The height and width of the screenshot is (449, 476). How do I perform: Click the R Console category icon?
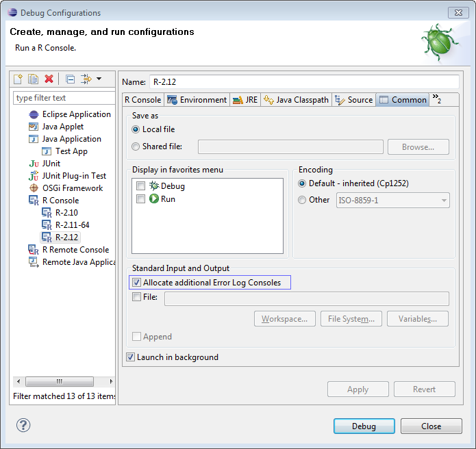[34, 201]
